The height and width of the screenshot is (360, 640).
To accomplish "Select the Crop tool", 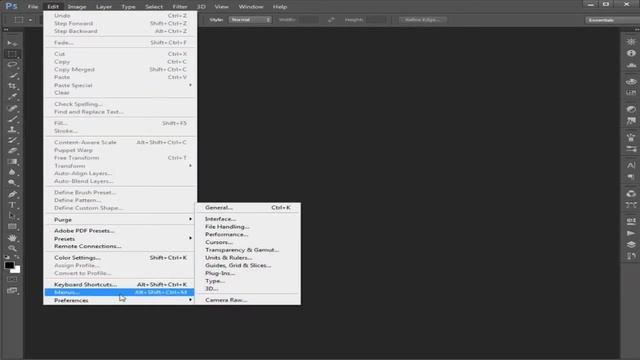I will tap(12, 86).
